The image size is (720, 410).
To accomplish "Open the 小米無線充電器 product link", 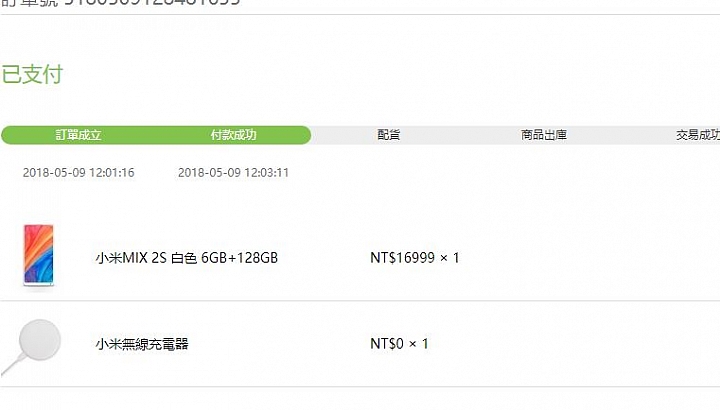I will (x=142, y=344).
